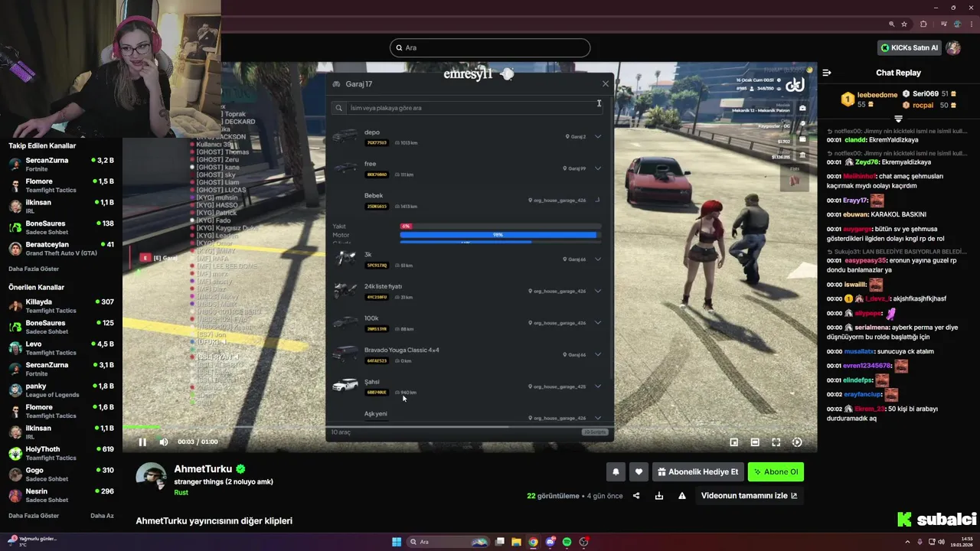Click the Rust category link
Image resolution: width=980 pixels, height=551 pixels.
tap(181, 493)
